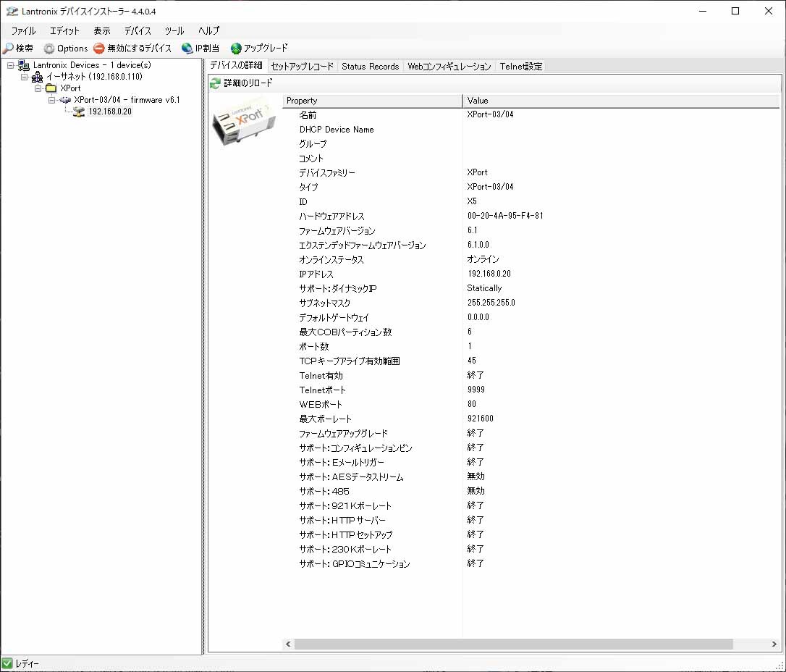Screen dimensions: 786x672
Task: Open the Telnet設定 tab
Action: coord(520,67)
